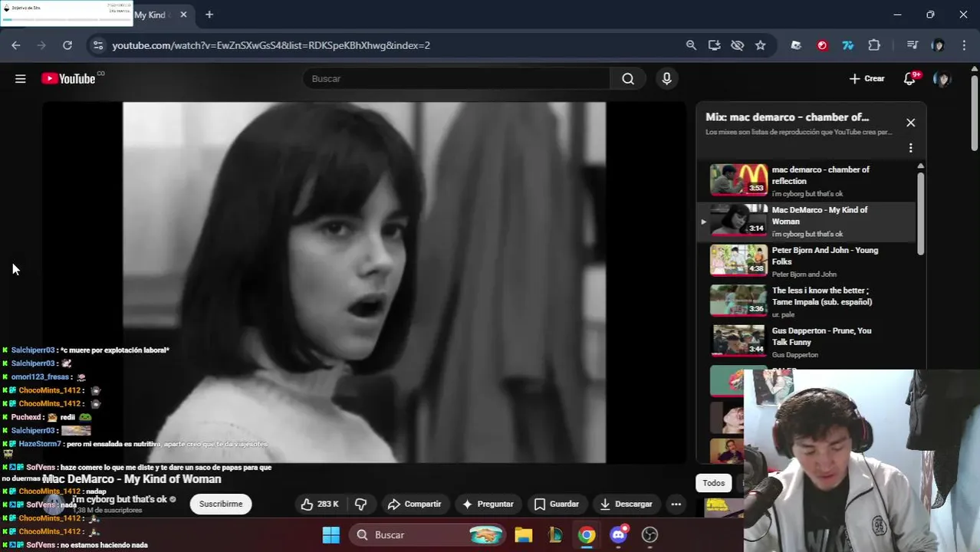Select the Todos filter chip
The width and height of the screenshot is (980, 552).
(713, 482)
